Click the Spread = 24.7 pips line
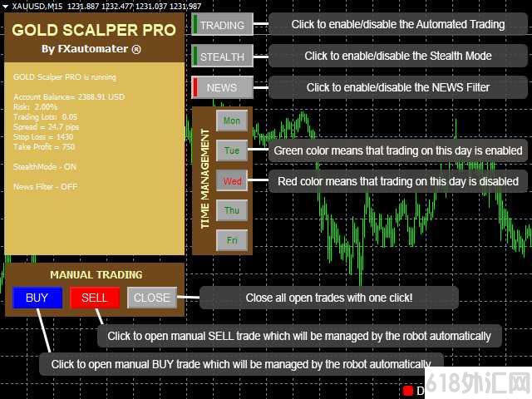Image resolution: width=532 pixels, height=399 pixels. tap(47, 127)
